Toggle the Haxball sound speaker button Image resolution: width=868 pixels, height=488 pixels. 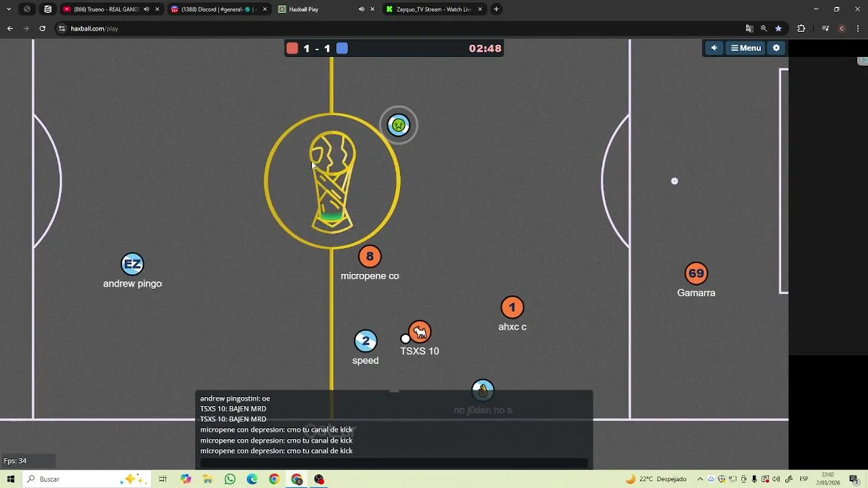click(x=713, y=48)
